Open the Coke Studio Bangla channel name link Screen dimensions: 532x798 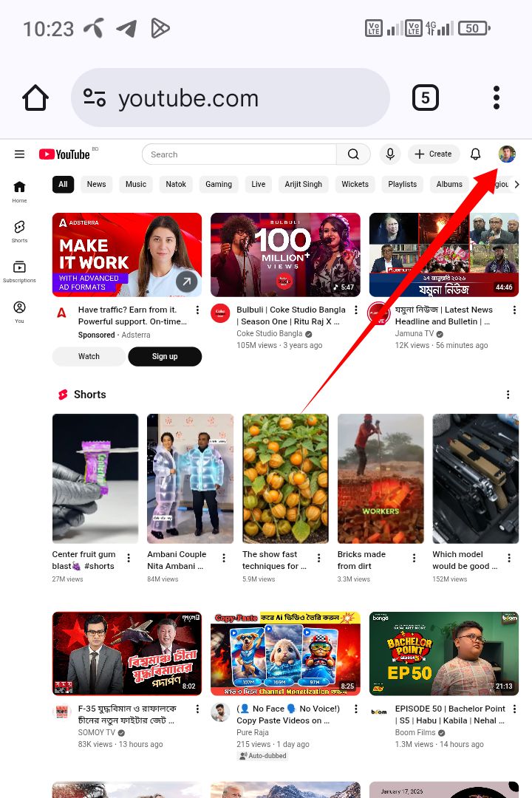tap(269, 333)
